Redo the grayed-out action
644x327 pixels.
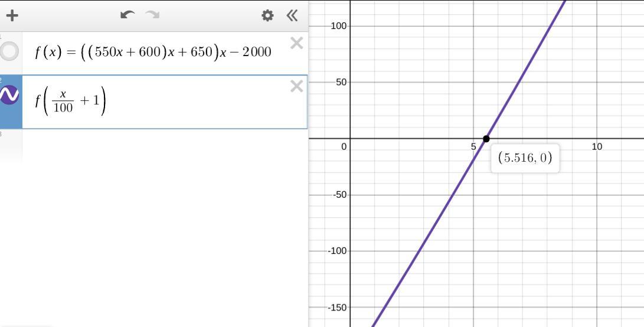coord(152,15)
